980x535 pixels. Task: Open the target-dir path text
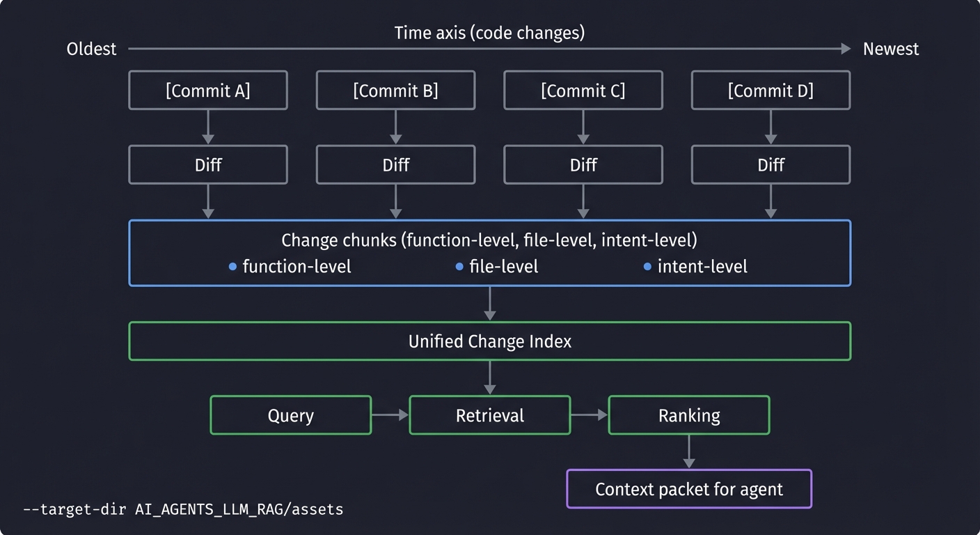point(182,509)
